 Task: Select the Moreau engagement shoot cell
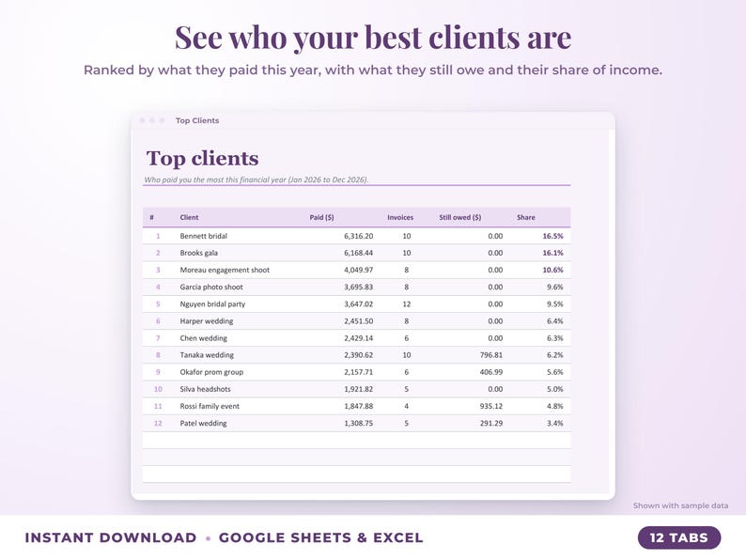(225, 271)
